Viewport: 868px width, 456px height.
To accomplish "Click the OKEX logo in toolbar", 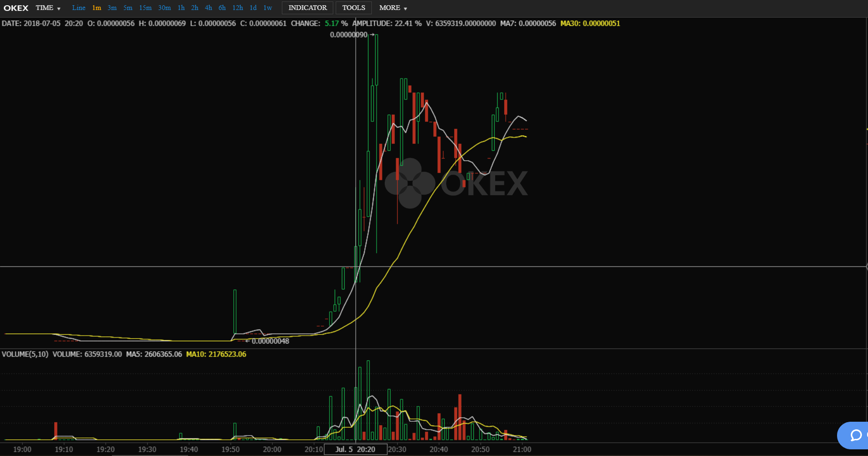I will [16, 8].
